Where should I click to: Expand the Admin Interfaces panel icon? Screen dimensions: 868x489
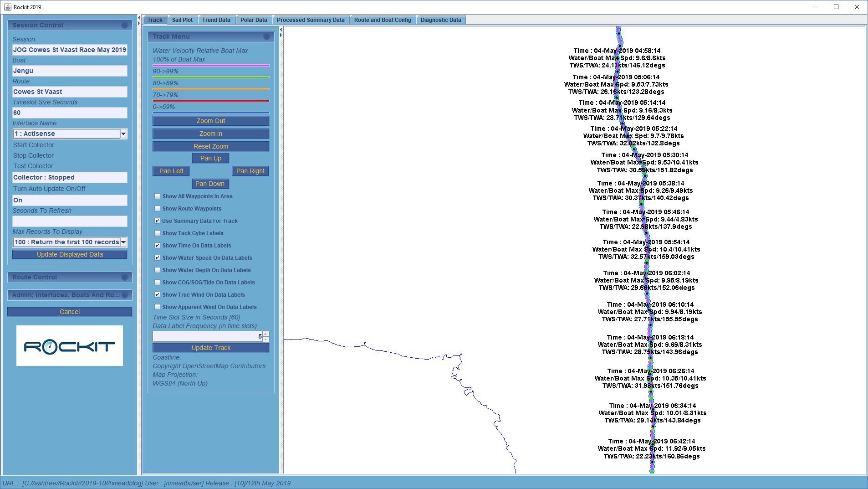pos(124,295)
